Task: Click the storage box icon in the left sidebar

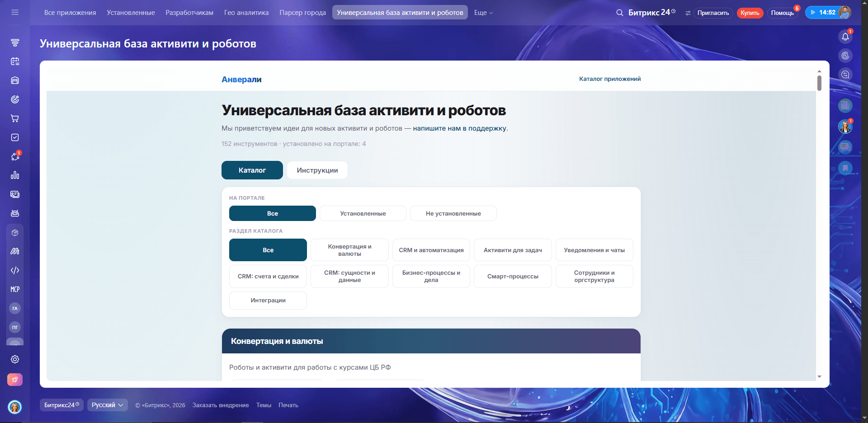Action: (x=15, y=80)
